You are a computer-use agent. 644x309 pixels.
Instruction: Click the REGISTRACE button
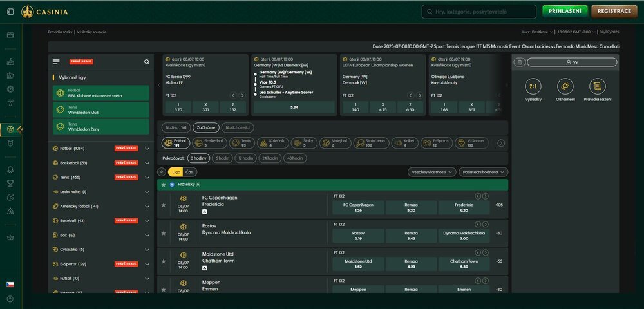[x=614, y=11]
